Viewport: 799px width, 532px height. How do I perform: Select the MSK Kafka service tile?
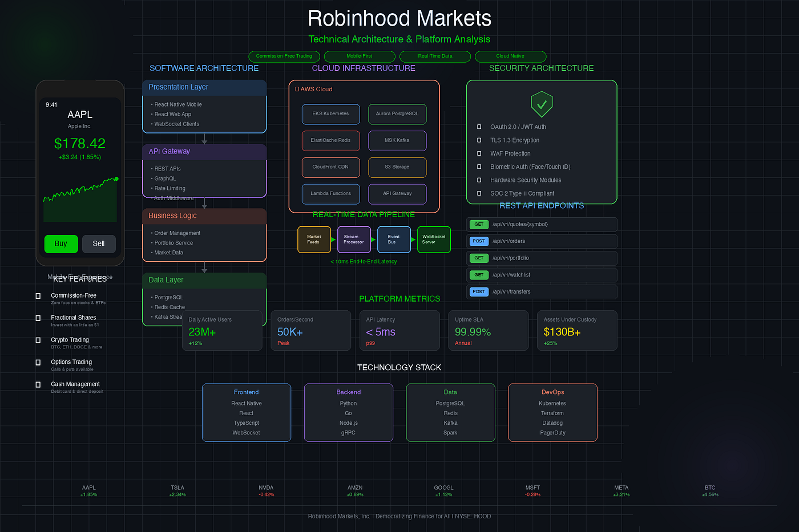(397, 140)
